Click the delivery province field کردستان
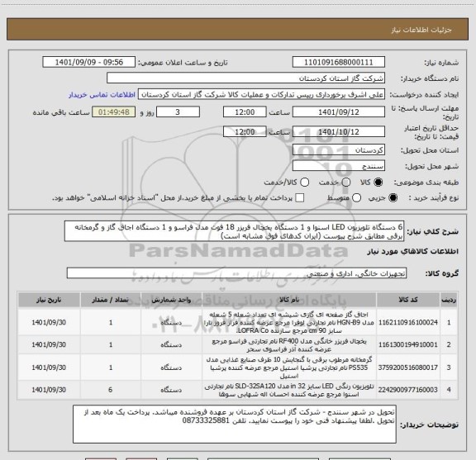476x460 pixels. (x=339, y=150)
